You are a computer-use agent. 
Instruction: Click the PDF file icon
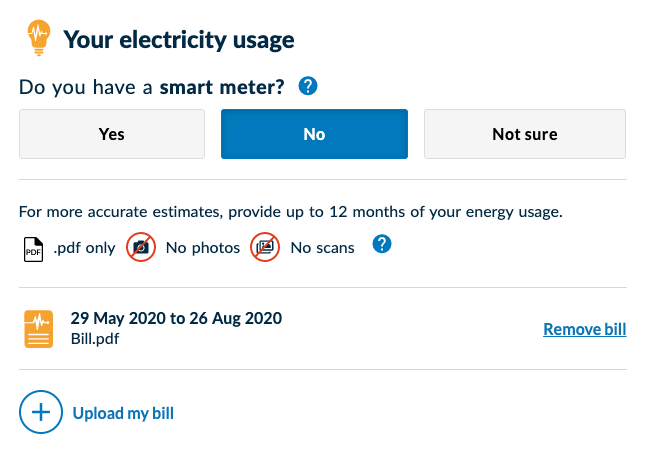33,249
